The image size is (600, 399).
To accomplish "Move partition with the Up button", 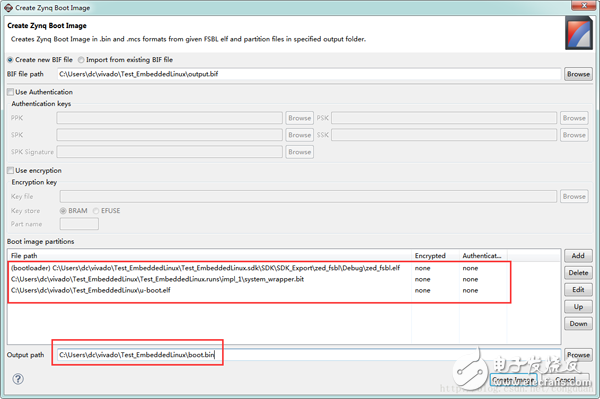I will 578,306.
